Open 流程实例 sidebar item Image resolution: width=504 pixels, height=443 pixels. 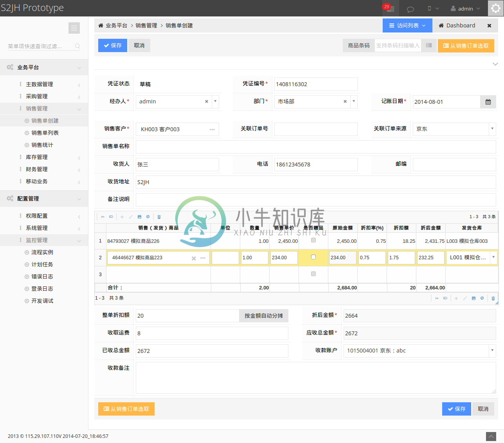click(42, 252)
